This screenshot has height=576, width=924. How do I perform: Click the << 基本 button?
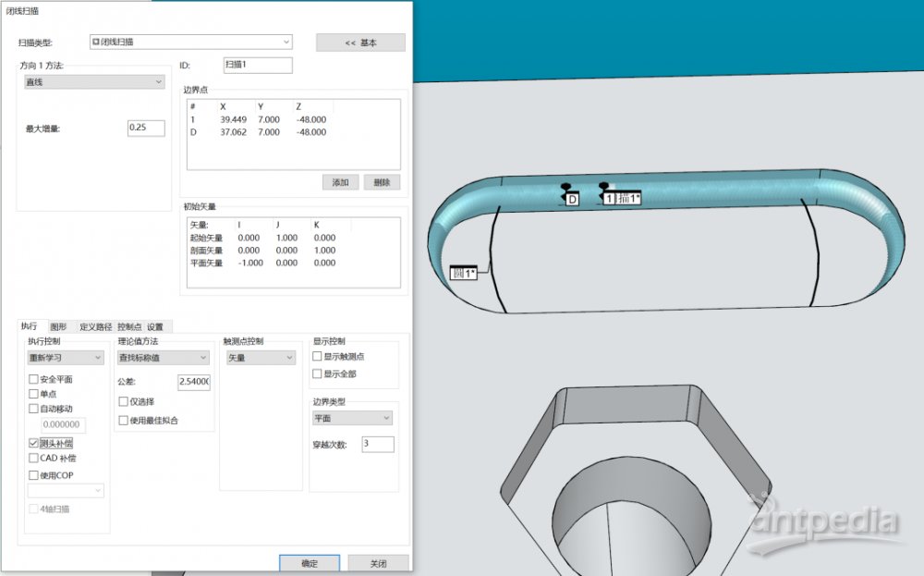[360, 43]
